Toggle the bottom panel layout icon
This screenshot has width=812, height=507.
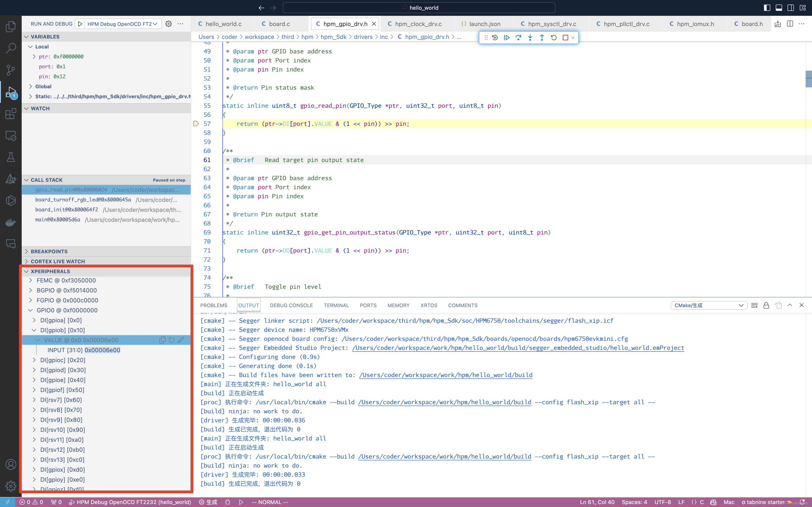779,8
